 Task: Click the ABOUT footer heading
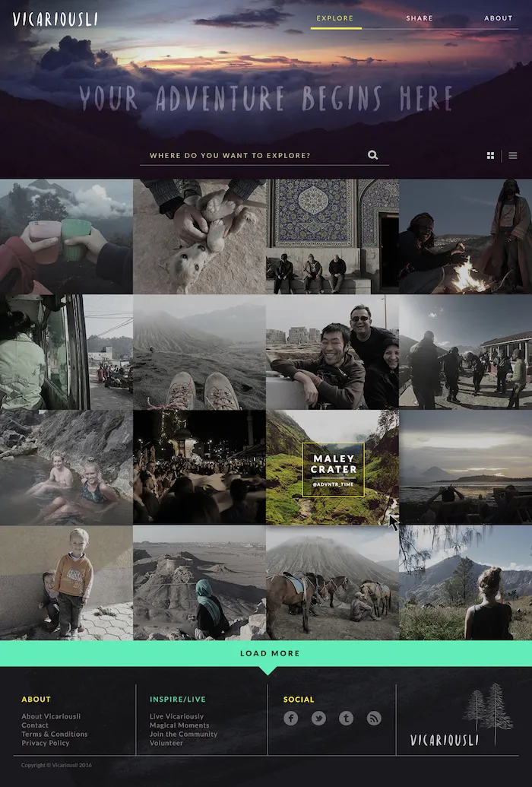tap(36, 699)
